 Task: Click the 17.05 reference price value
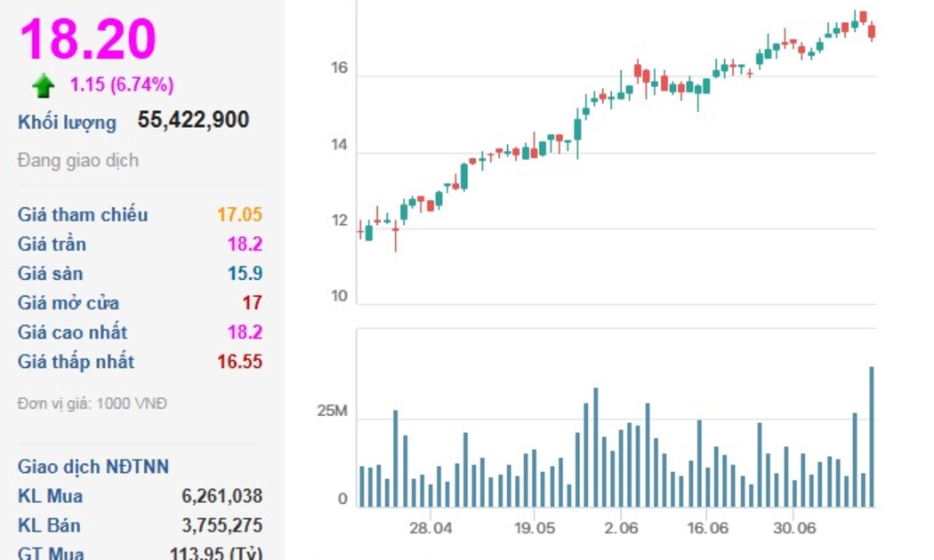coord(239,214)
